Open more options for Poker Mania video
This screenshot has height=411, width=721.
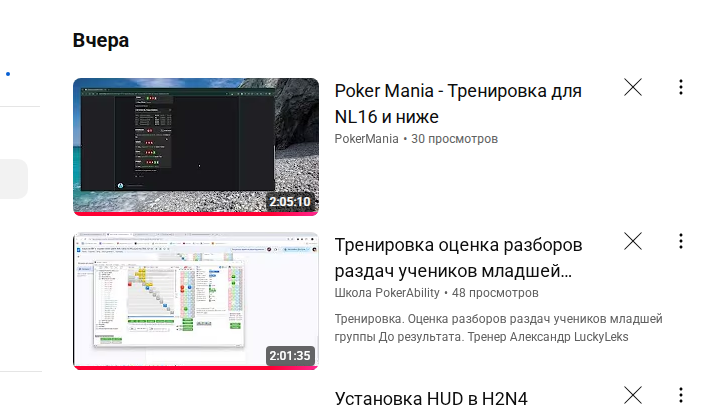pos(681,87)
